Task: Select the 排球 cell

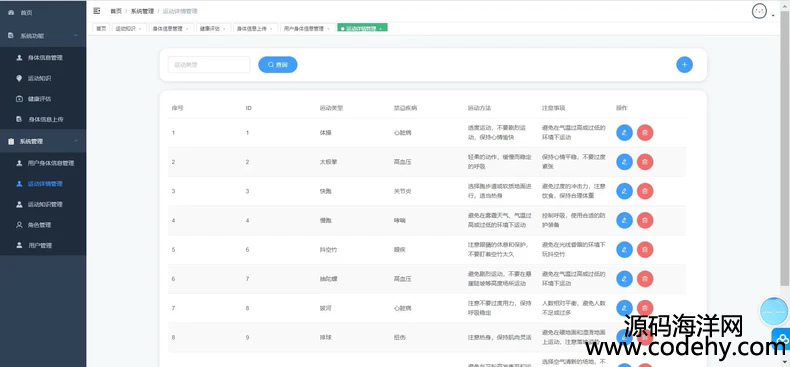Action: pyautogui.click(x=325, y=338)
